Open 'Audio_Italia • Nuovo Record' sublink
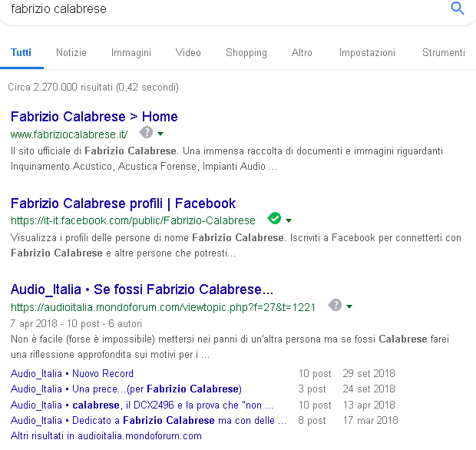Image resolution: width=476 pixels, height=450 pixels. (72, 373)
